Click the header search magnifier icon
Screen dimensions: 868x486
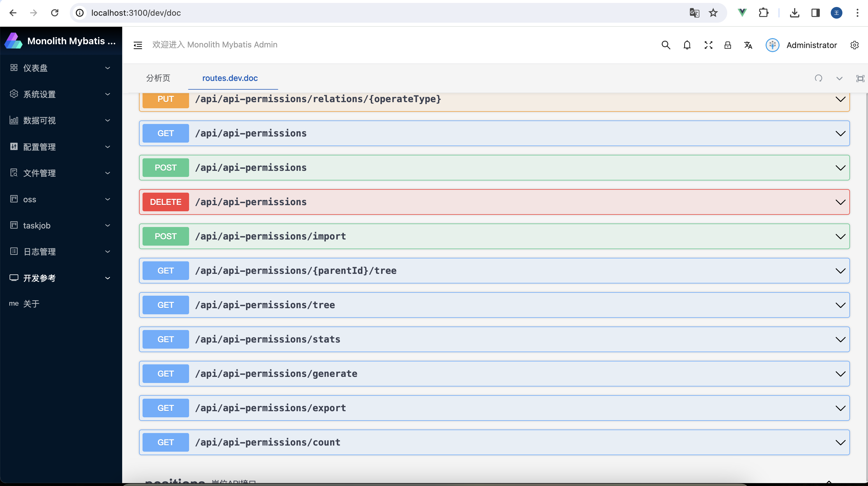[x=666, y=45]
